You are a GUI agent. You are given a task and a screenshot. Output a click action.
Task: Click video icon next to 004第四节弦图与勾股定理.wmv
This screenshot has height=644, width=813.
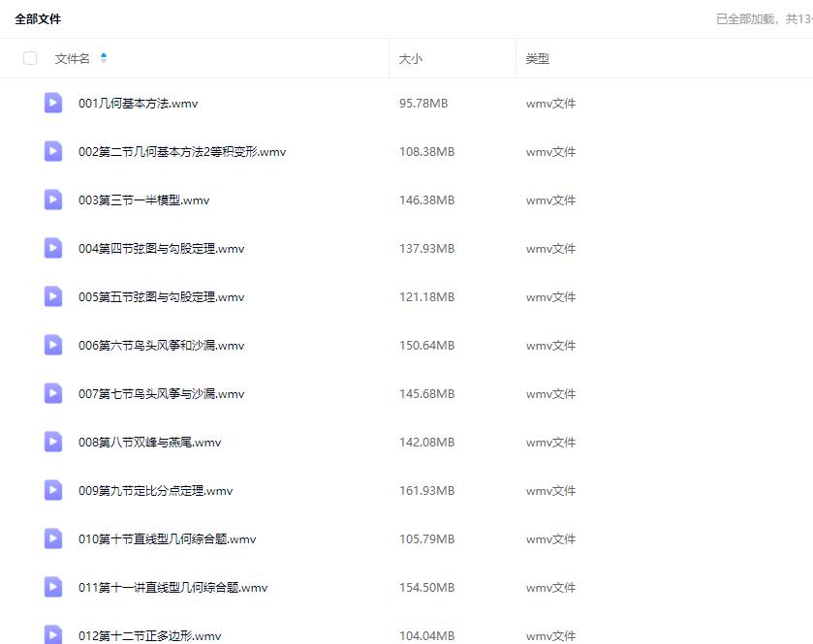[x=53, y=248]
